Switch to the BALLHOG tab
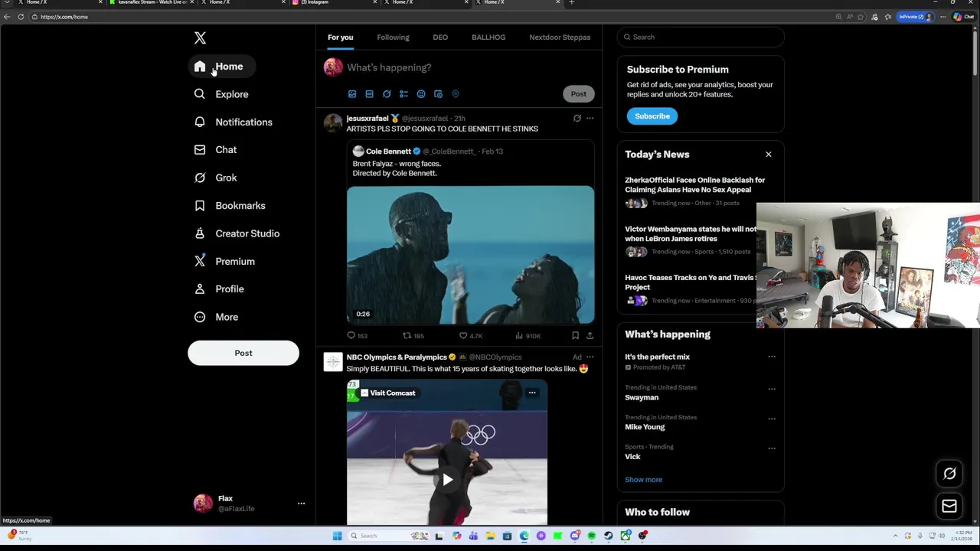 [488, 37]
